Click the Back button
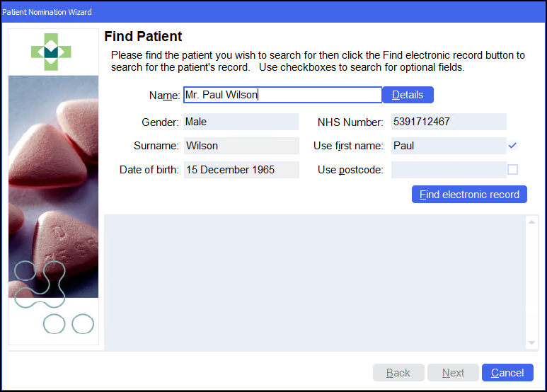 click(x=398, y=373)
